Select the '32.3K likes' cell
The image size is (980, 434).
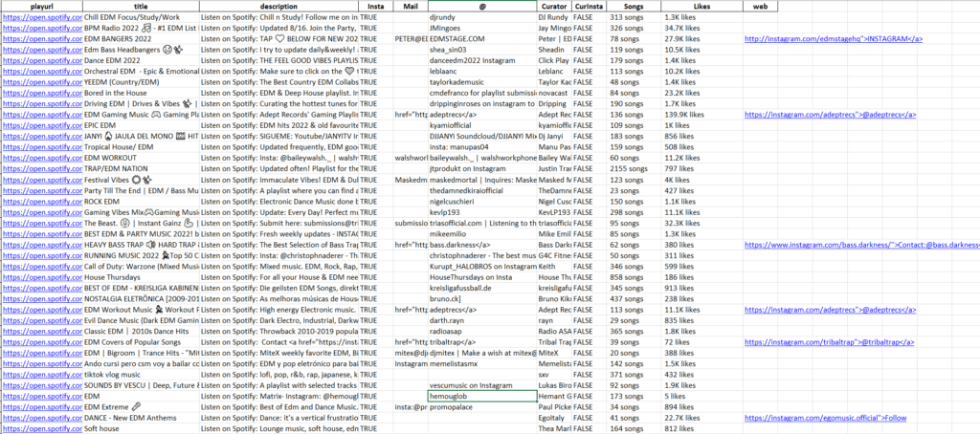pos(702,223)
